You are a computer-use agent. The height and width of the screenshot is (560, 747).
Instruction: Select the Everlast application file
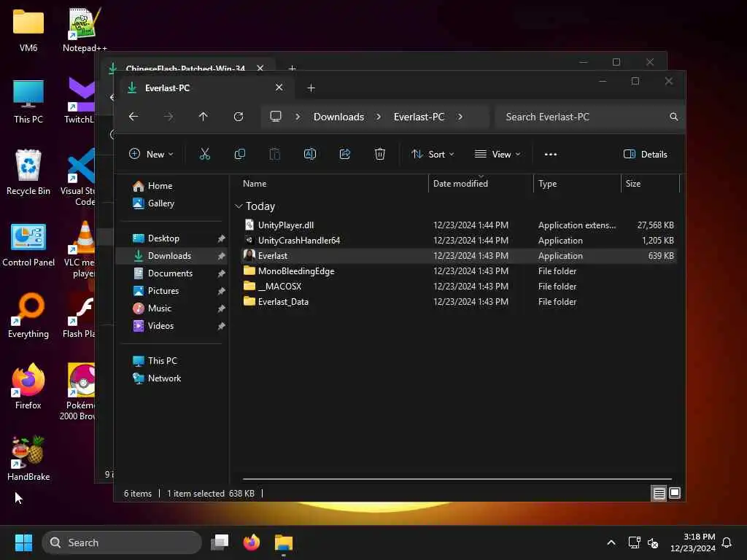click(459, 256)
